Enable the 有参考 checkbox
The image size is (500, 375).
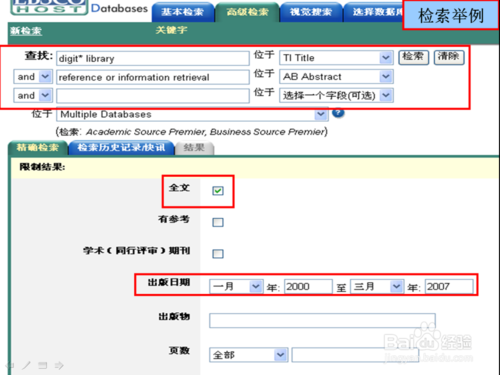tap(218, 222)
